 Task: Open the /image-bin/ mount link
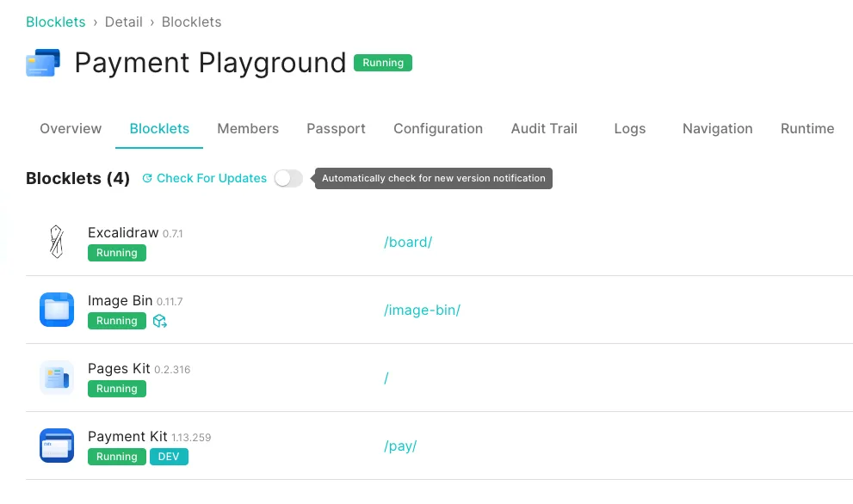(422, 310)
